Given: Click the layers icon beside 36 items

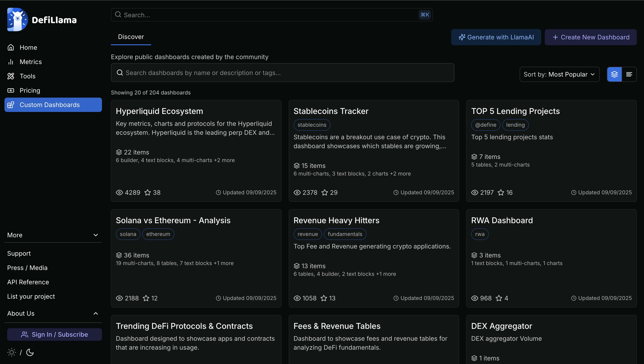Looking at the screenshot, I should tap(119, 255).
